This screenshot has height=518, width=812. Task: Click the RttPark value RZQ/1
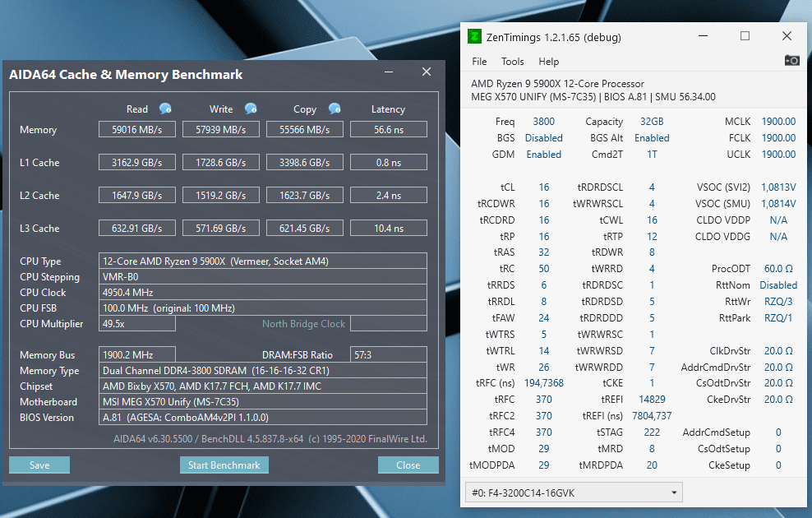tap(778, 318)
